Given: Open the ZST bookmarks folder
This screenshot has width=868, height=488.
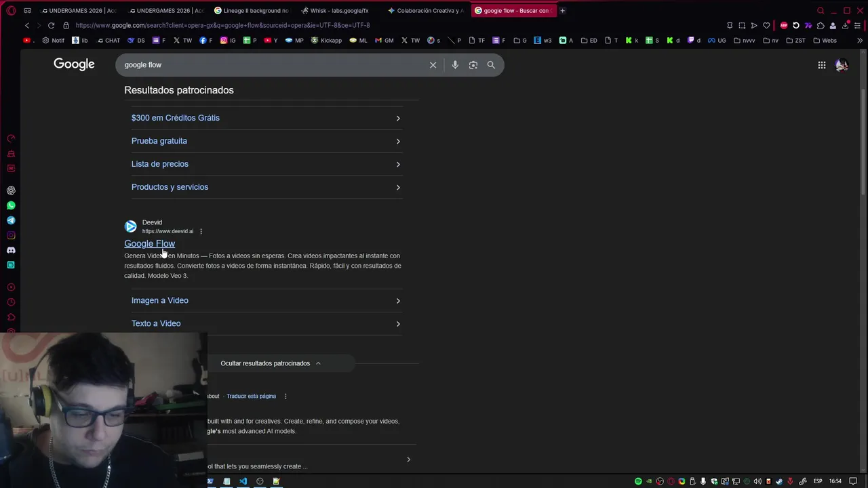Looking at the screenshot, I should pyautogui.click(x=796, y=40).
